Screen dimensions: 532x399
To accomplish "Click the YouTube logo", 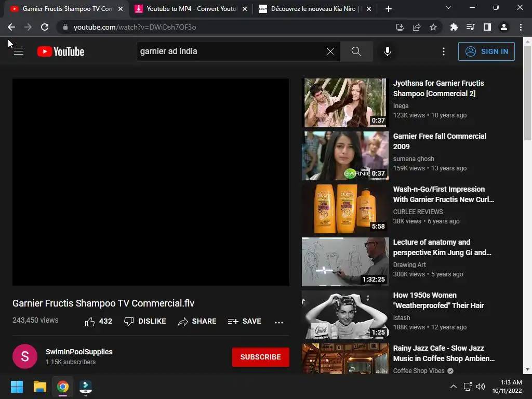I will coord(61,51).
